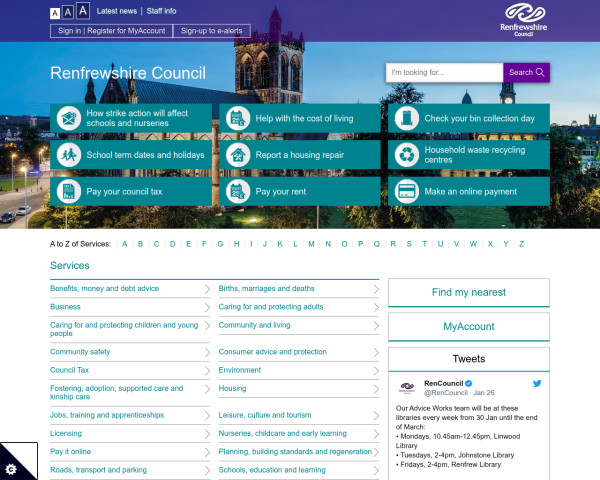This screenshot has width=600, height=480.
Task: Open Report a housing repair tile
Action: [300, 155]
